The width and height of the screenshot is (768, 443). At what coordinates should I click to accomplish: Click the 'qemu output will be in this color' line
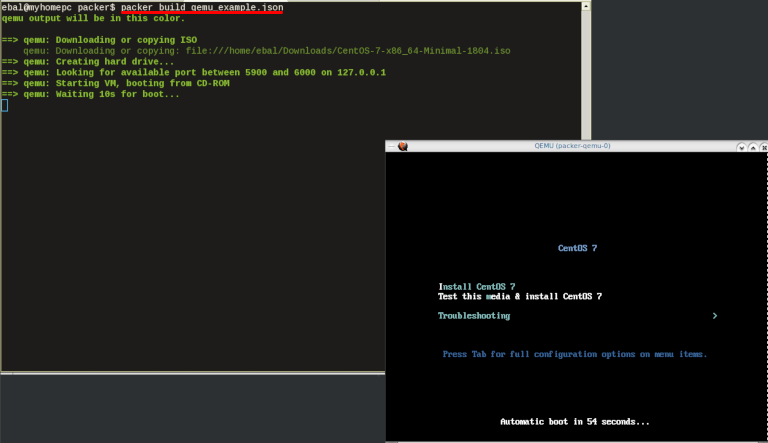pyautogui.click(x=94, y=18)
